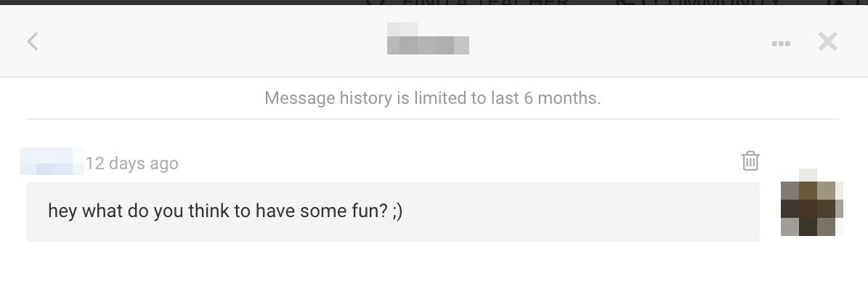Image resolution: width=868 pixels, height=297 pixels.
Task: Click the empty header space right of the back arrow
Action: [x=203, y=41]
